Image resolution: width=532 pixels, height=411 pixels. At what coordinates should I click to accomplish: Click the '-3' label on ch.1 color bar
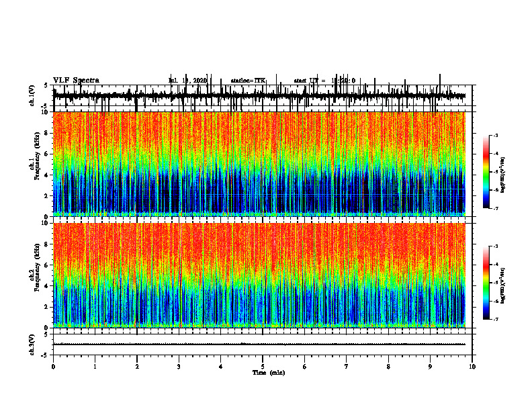pos(495,135)
